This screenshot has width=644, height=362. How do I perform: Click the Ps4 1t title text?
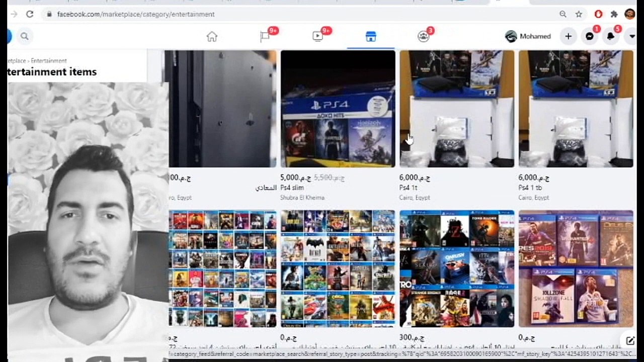coord(409,188)
